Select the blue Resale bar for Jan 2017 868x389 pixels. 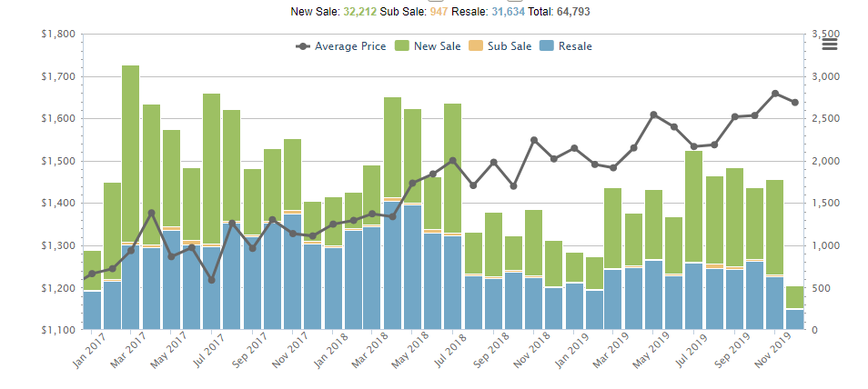[92, 311]
